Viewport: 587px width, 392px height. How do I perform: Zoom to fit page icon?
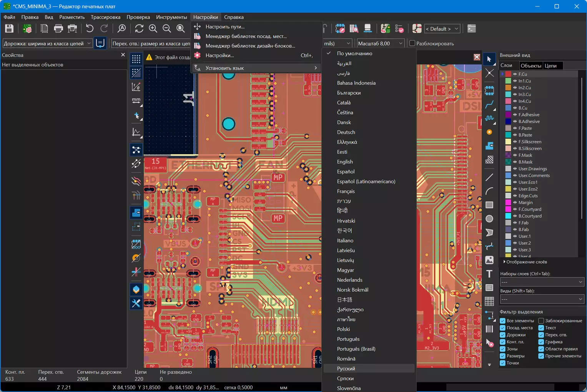[181, 28]
